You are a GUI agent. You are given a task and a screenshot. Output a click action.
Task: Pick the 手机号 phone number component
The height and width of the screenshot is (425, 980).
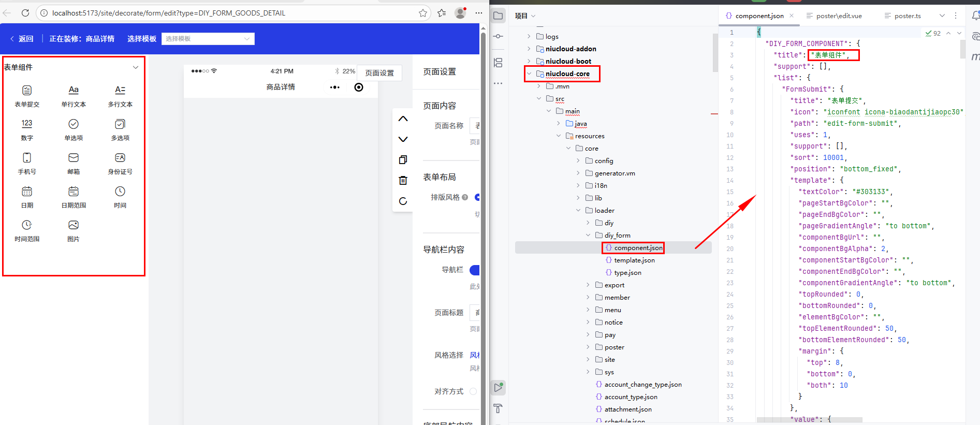[x=27, y=158]
